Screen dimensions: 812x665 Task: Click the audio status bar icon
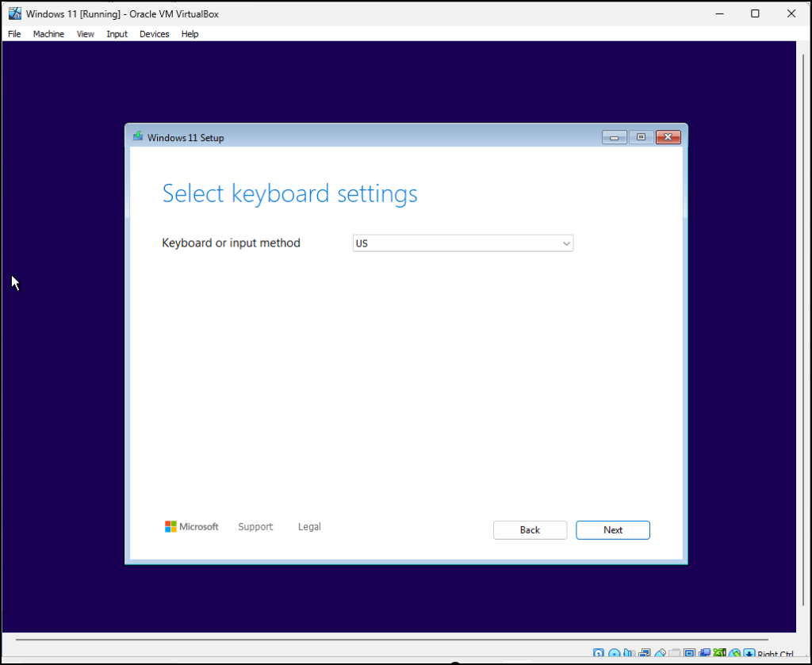tap(629, 654)
